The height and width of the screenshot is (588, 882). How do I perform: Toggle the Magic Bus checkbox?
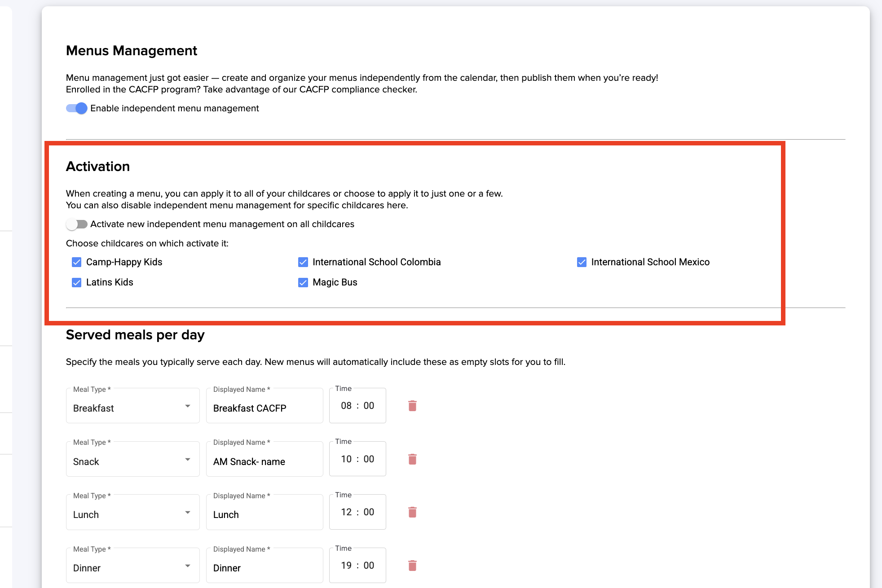point(303,282)
